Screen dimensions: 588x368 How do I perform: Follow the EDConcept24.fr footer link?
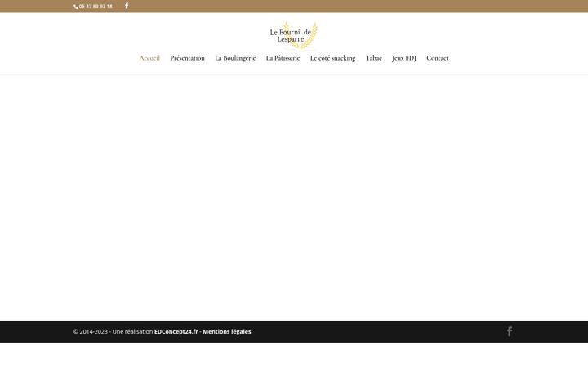tap(176, 331)
